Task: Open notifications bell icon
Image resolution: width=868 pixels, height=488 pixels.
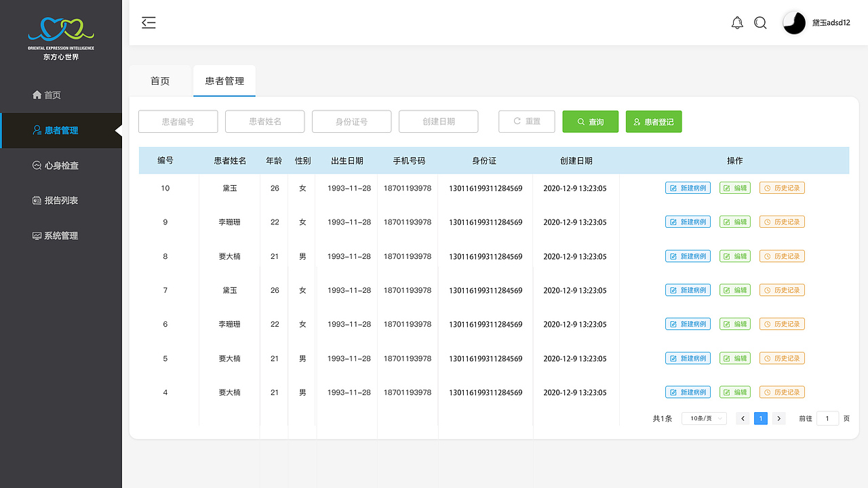Action: (x=737, y=23)
